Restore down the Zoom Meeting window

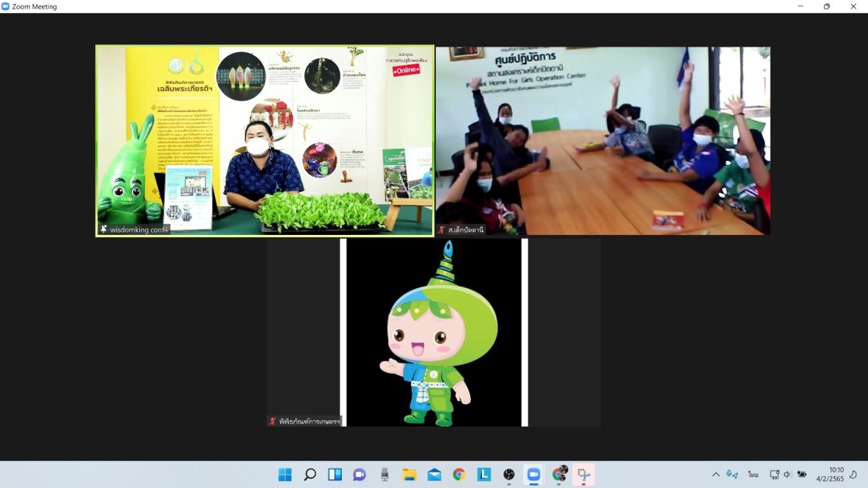click(x=827, y=7)
